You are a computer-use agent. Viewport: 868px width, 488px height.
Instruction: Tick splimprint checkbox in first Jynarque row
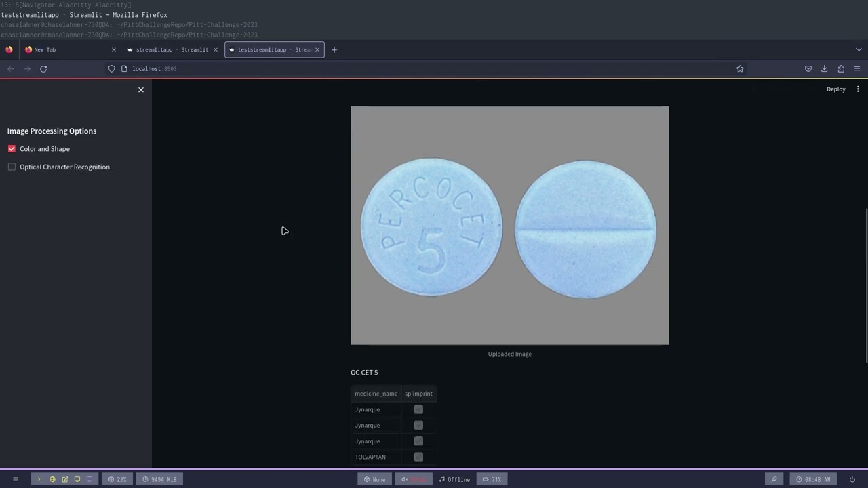[418, 409]
